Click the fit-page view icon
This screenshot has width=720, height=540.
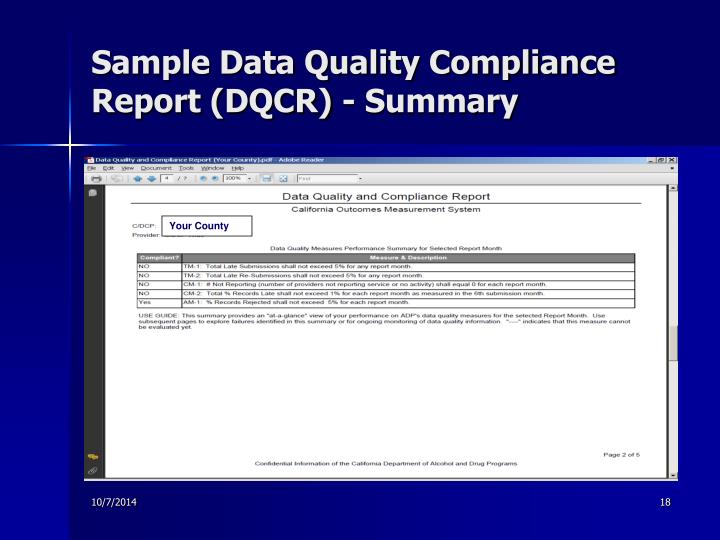pyautogui.click(x=283, y=179)
